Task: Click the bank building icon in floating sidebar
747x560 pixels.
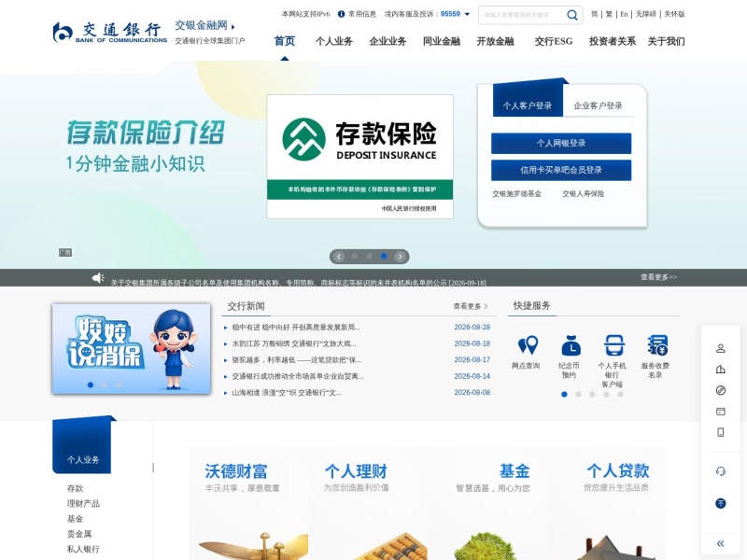Action: pos(720,370)
